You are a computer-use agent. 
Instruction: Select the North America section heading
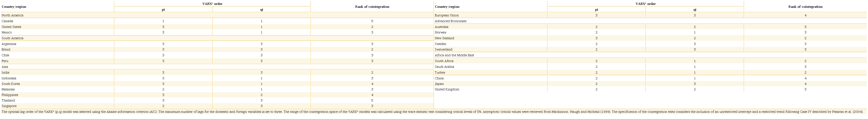tap(12, 16)
